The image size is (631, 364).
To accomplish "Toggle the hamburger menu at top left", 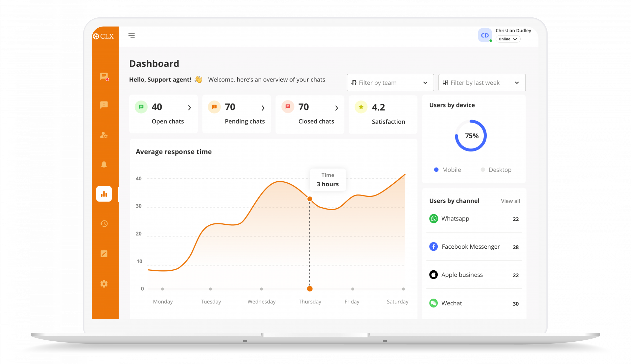I will [x=131, y=35].
